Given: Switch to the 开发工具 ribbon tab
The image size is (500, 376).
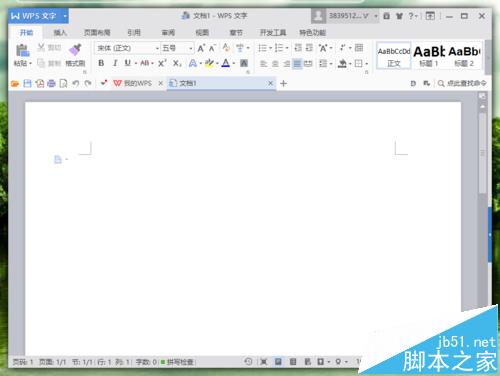Looking at the screenshot, I should coord(273,32).
